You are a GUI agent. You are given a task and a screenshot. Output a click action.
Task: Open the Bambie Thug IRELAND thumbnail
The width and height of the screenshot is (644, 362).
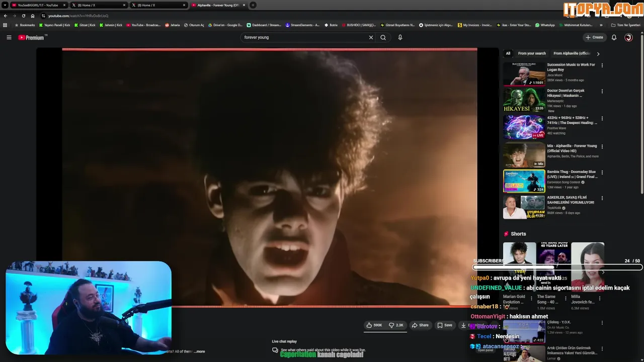(524, 181)
